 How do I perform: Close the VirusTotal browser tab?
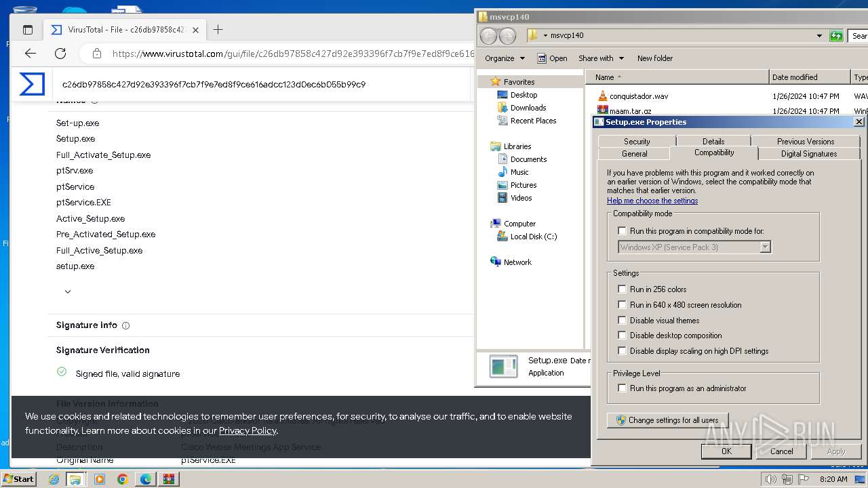tap(195, 30)
